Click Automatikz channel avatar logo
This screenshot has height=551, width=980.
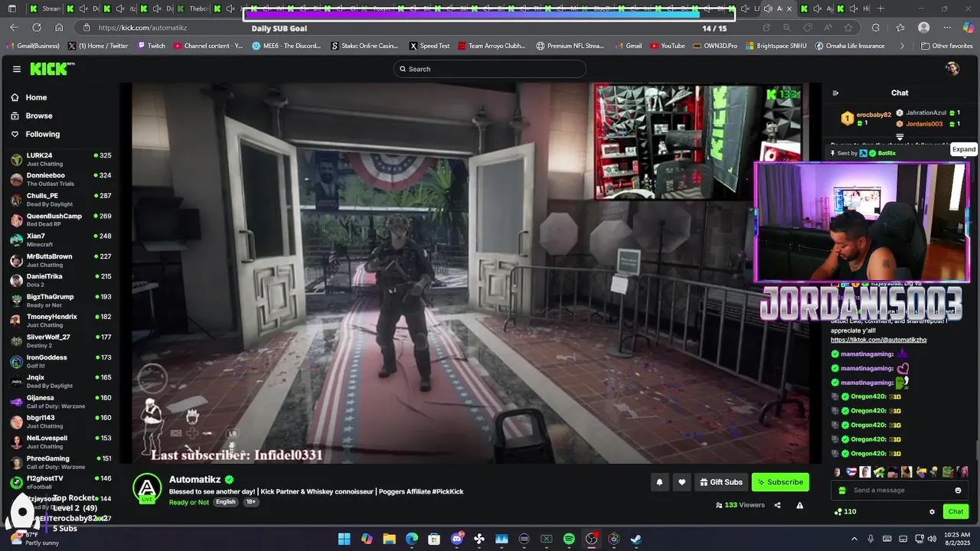(x=147, y=488)
